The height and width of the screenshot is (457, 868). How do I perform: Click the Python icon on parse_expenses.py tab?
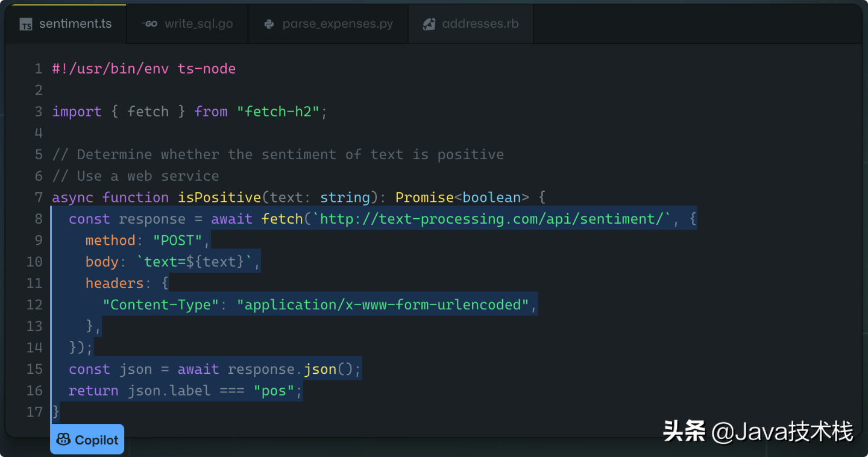click(269, 24)
